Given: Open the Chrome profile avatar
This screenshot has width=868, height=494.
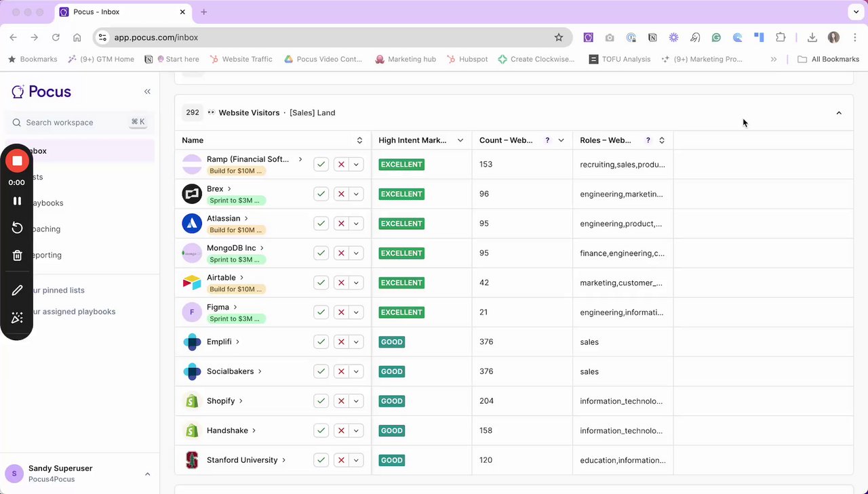Looking at the screenshot, I should (834, 37).
